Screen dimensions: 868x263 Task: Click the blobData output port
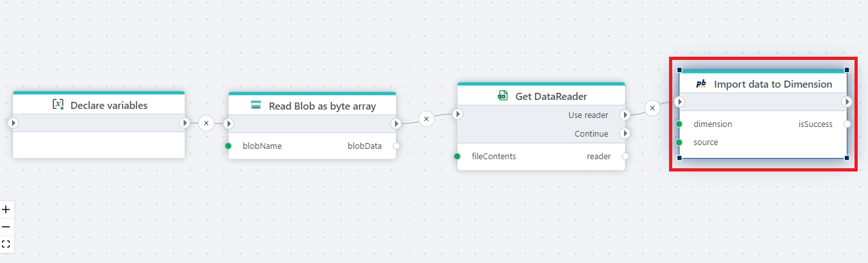point(396,146)
